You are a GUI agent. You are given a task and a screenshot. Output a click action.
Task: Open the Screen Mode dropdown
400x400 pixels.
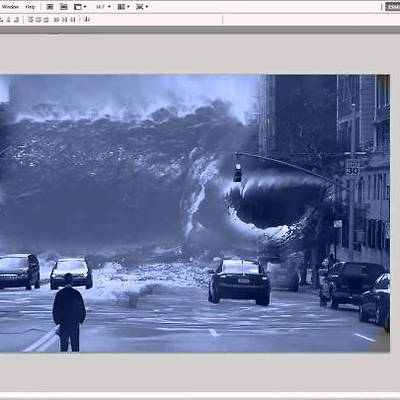tap(142, 7)
